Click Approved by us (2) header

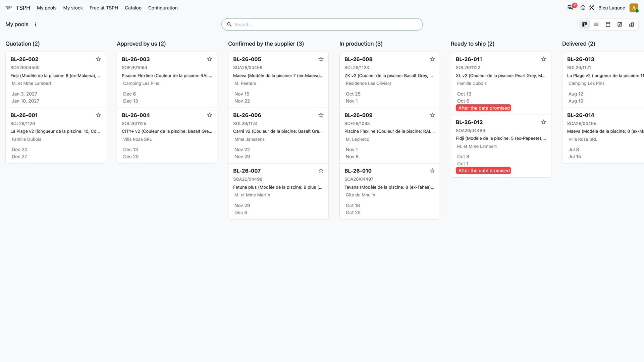click(x=141, y=44)
